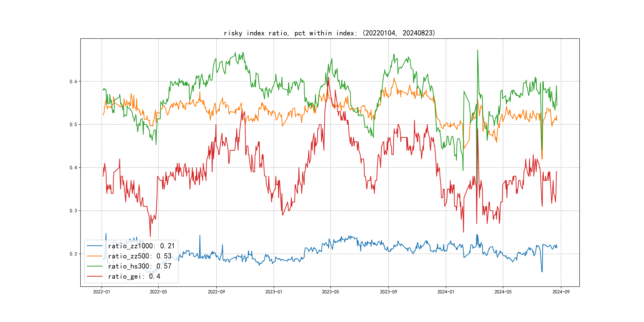Click the 2022-09 x-axis tick label
This screenshot has height=322, width=644.
click(216, 292)
